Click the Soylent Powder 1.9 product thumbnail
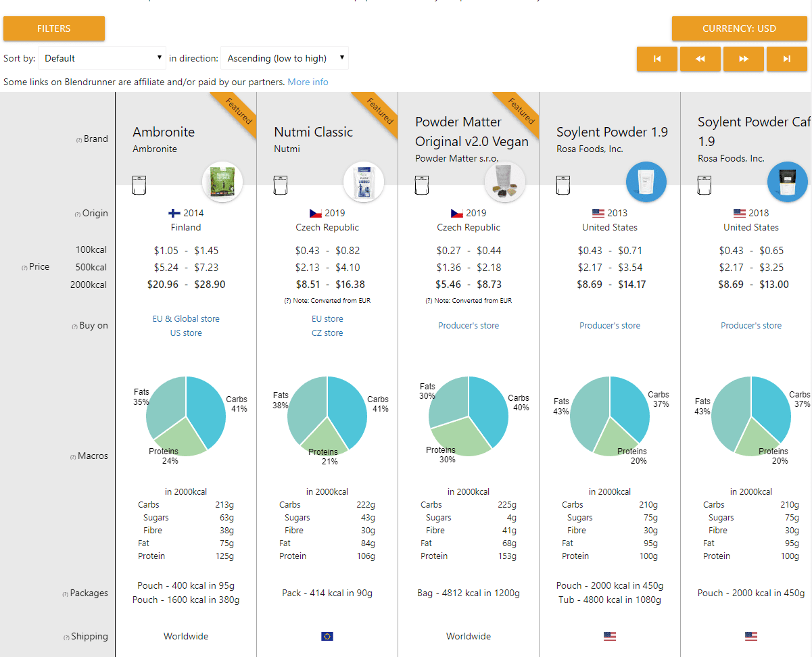 coord(646,182)
